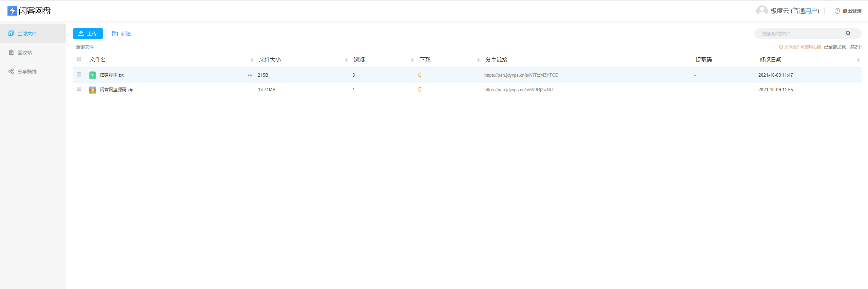
Task: Sort files by 文件名 column arrows
Action: coord(252,60)
